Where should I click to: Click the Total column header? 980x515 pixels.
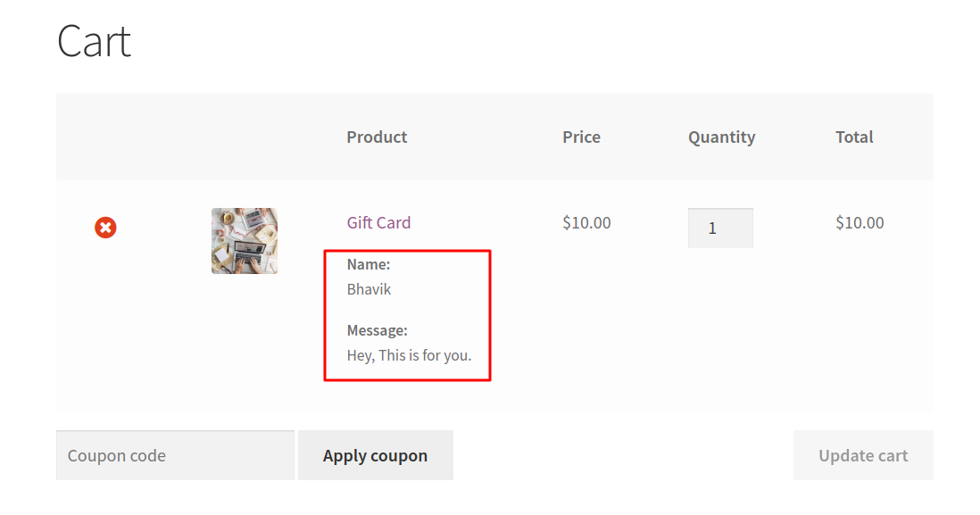click(854, 137)
